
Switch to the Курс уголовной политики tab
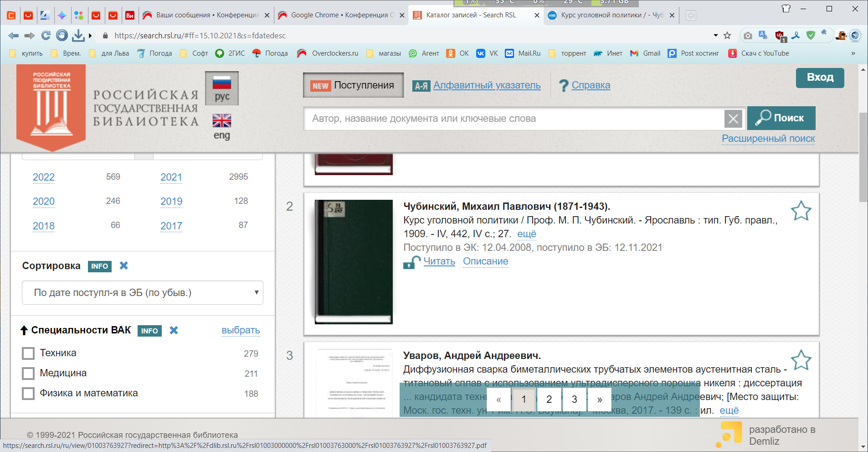point(611,16)
